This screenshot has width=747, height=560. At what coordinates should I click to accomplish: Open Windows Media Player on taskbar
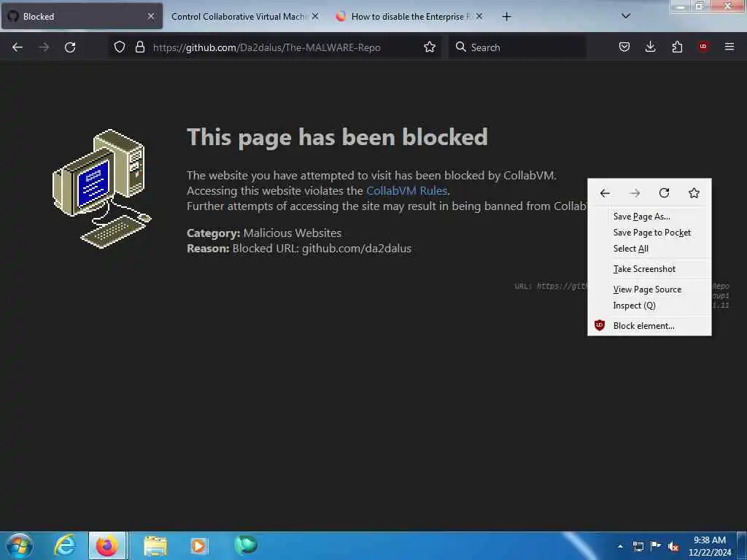tap(199, 545)
